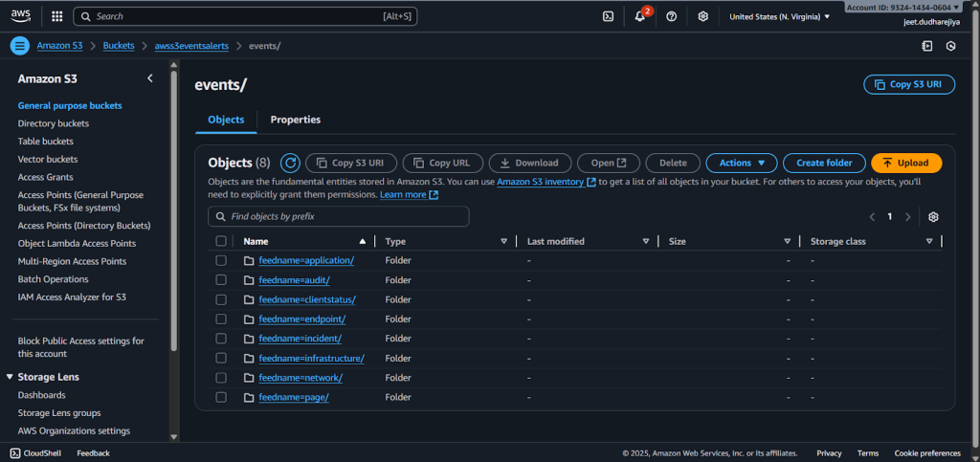Collapse the Storage Lens section

click(10, 377)
